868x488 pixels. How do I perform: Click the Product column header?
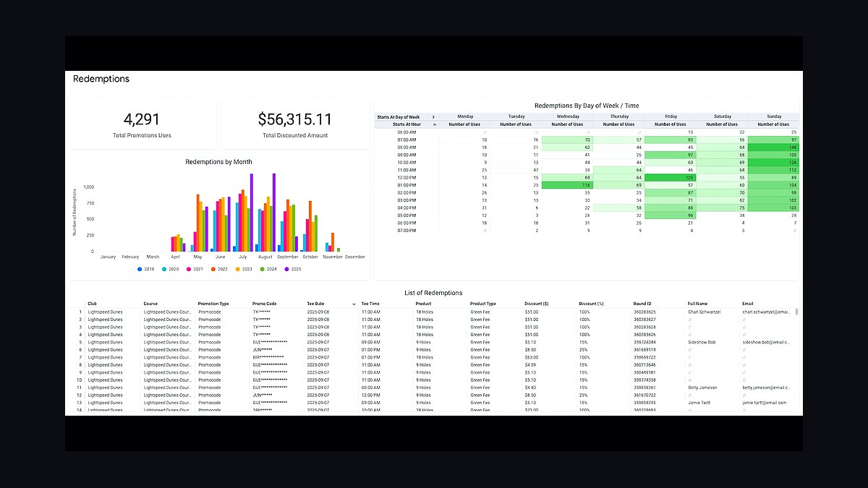point(424,304)
